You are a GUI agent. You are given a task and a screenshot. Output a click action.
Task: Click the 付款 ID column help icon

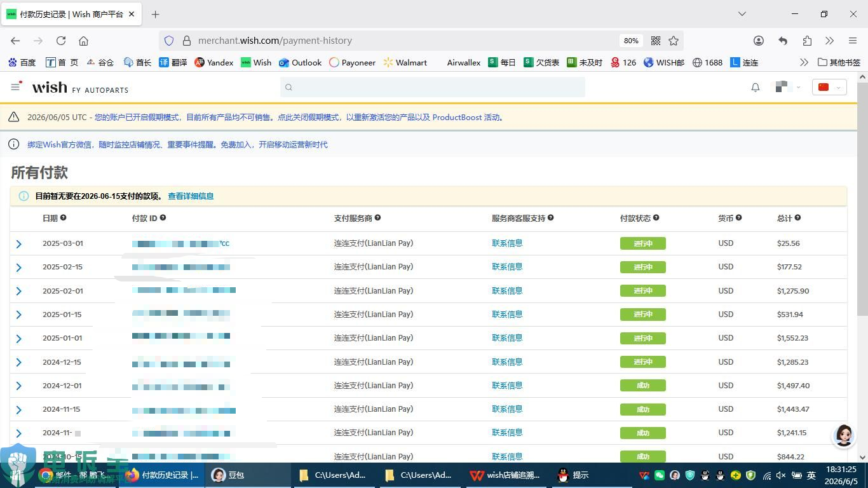pyautogui.click(x=163, y=217)
